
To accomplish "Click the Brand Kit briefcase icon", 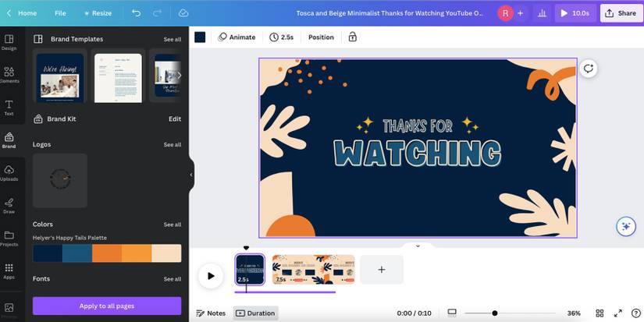I will [x=37, y=119].
